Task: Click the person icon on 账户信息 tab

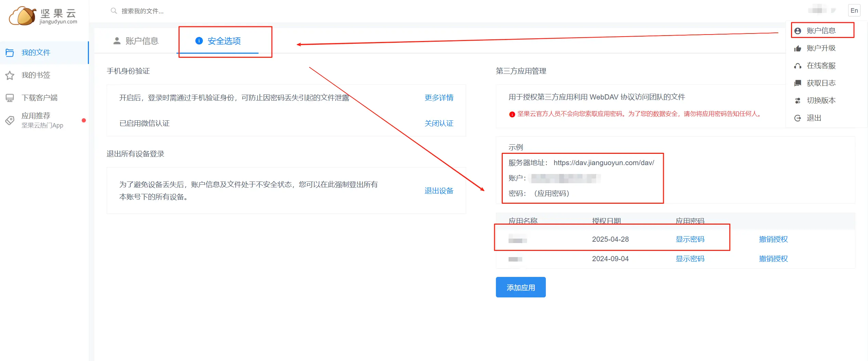Action: pos(117,41)
